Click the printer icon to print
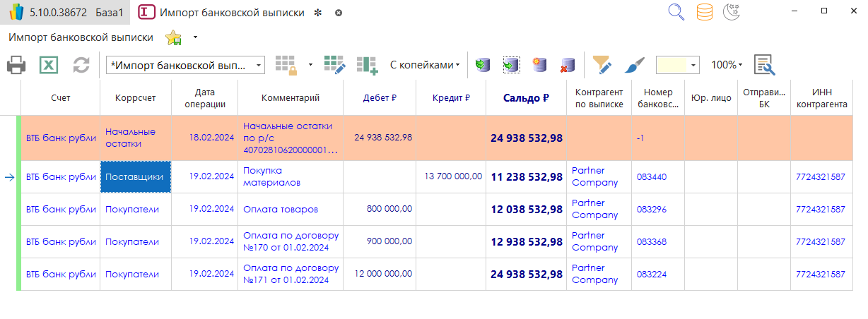The image size is (868, 319). [x=16, y=66]
